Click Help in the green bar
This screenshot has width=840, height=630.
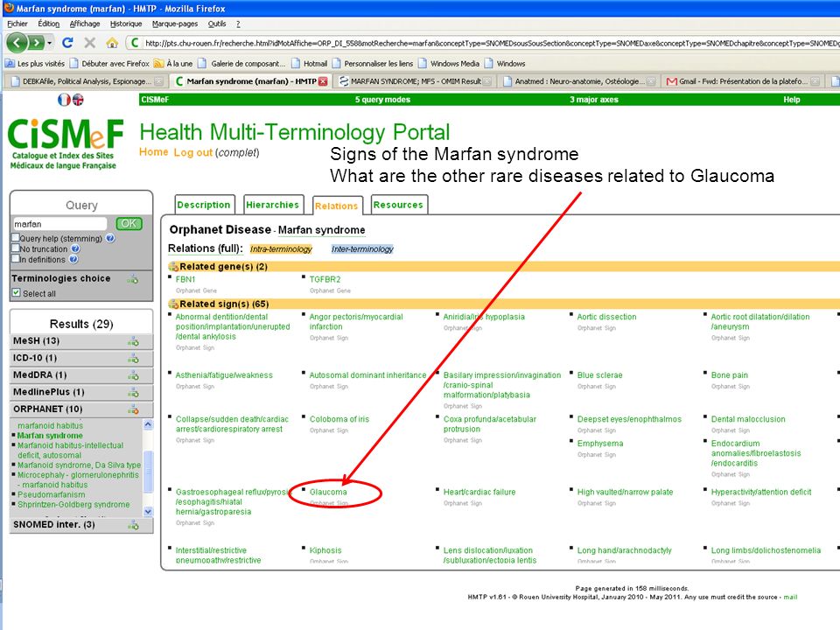(x=791, y=100)
